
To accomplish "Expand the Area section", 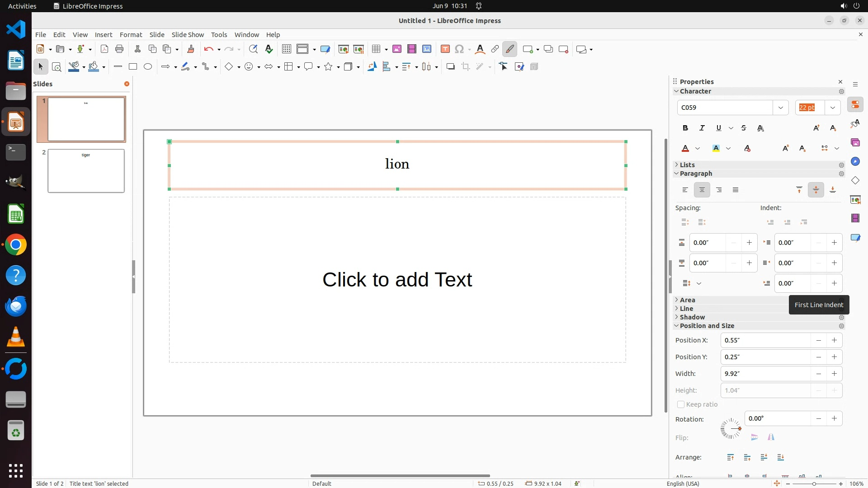I will [687, 300].
